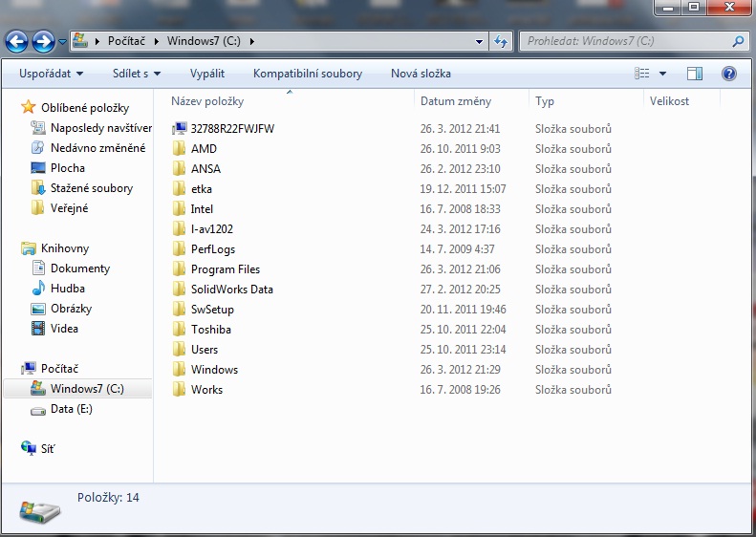Click the Hudba music note icon
The image size is (756, 537).
[38, 289]
